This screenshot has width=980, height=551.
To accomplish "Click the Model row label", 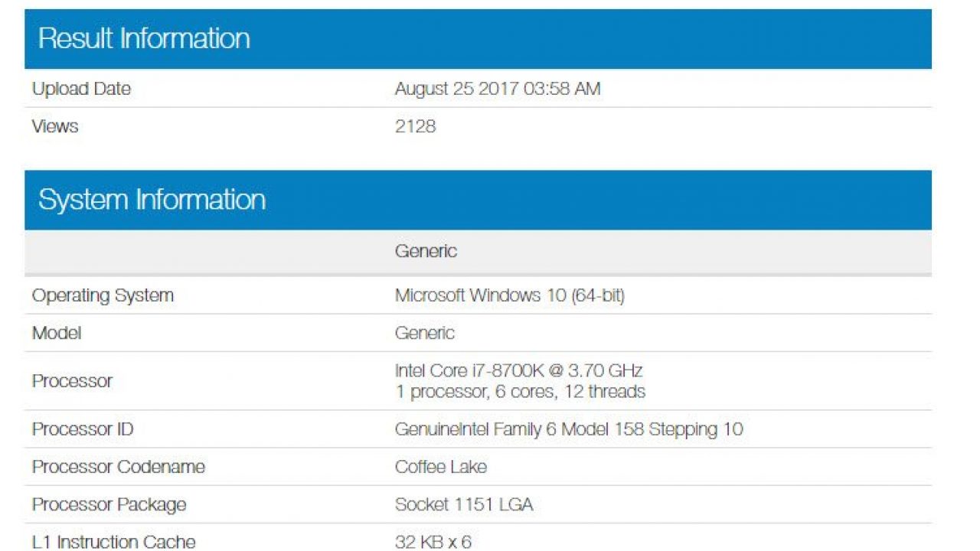I will pyautogui.click(x=57, y=333).
